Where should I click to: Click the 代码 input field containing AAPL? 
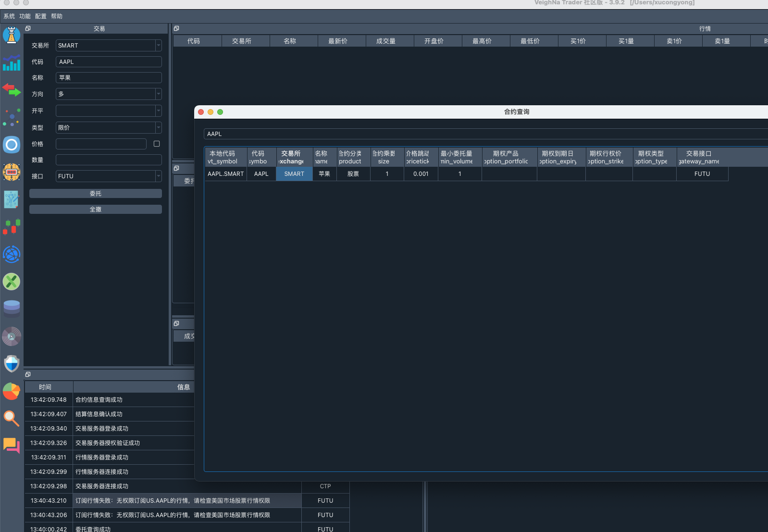pos(109,62)
